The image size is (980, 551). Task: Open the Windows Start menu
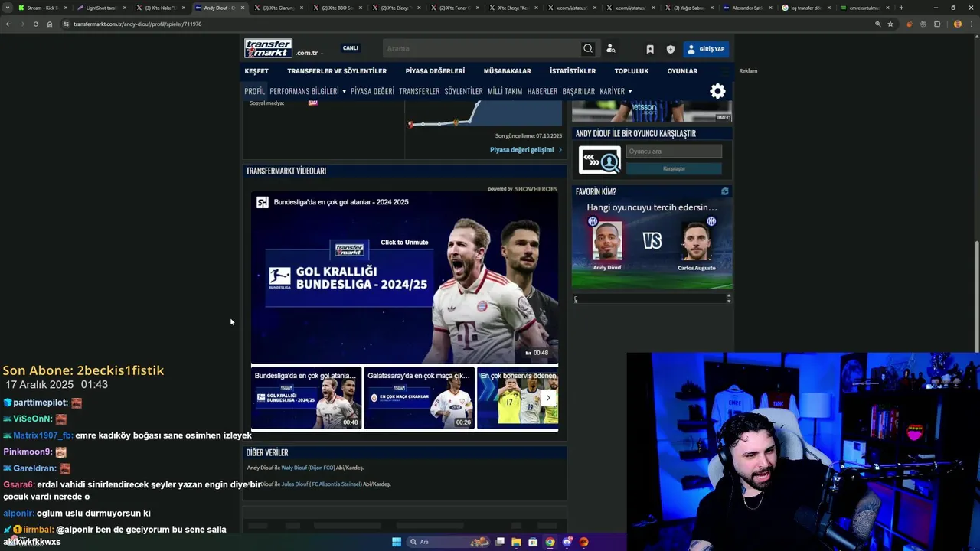point(397,542)
